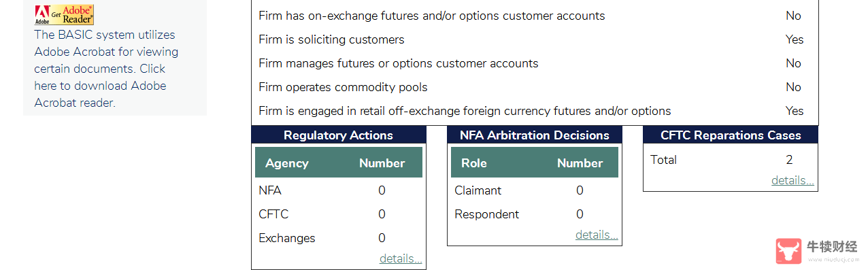Click the Agency column header
The width and height of the screenshot is (868, 270).
point(286,163)
